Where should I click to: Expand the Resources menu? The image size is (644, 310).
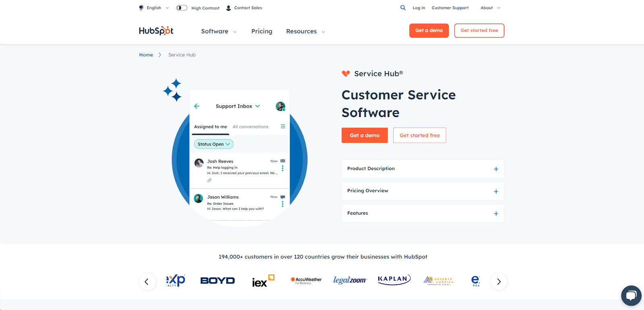[305, 31]
